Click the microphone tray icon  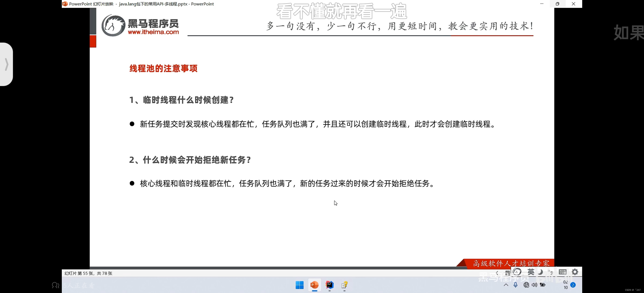(x=516, y=285)
